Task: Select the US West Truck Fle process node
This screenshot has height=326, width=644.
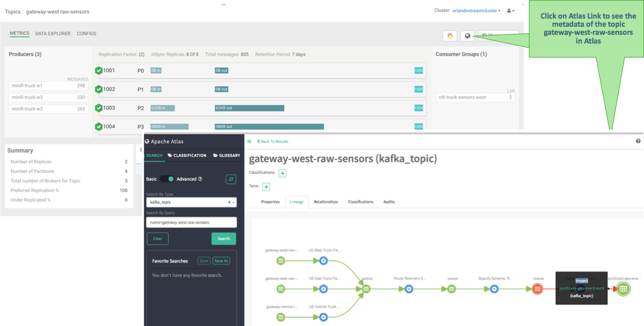Action: coord(323,260)
